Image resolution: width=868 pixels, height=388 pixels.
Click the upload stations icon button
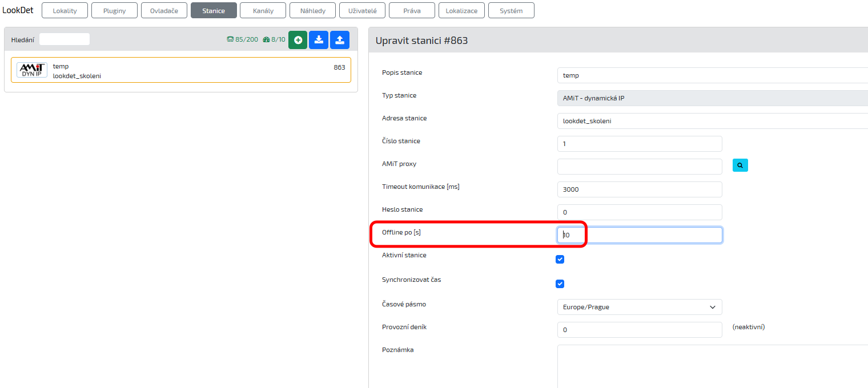pos(340,40)
